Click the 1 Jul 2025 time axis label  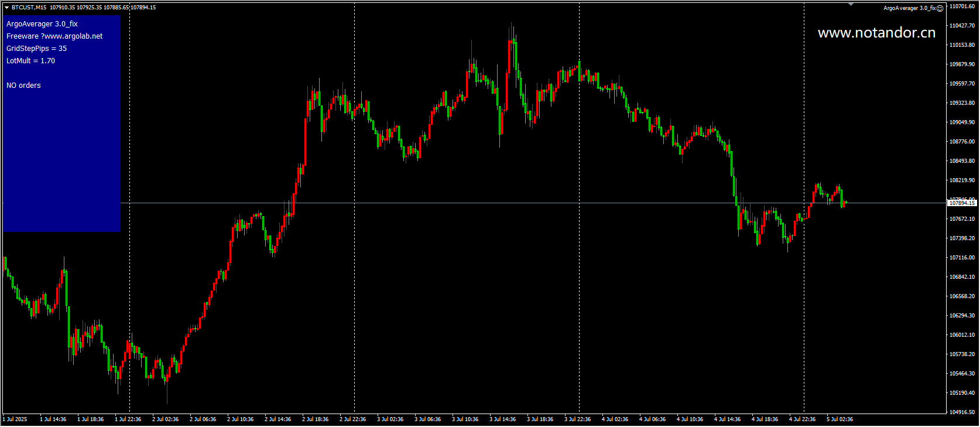click(x=15, y=419)
